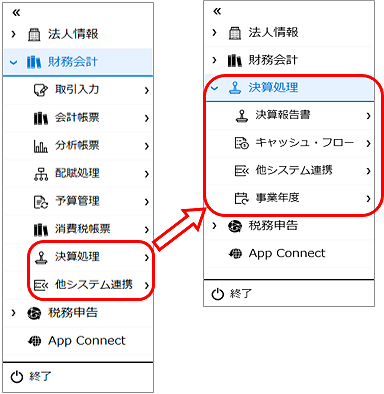This screenshot has height=394, width=384.
Task: Click the 決算報告書 stamp icon
Action: pyautogui.click(x=242, y=115)
